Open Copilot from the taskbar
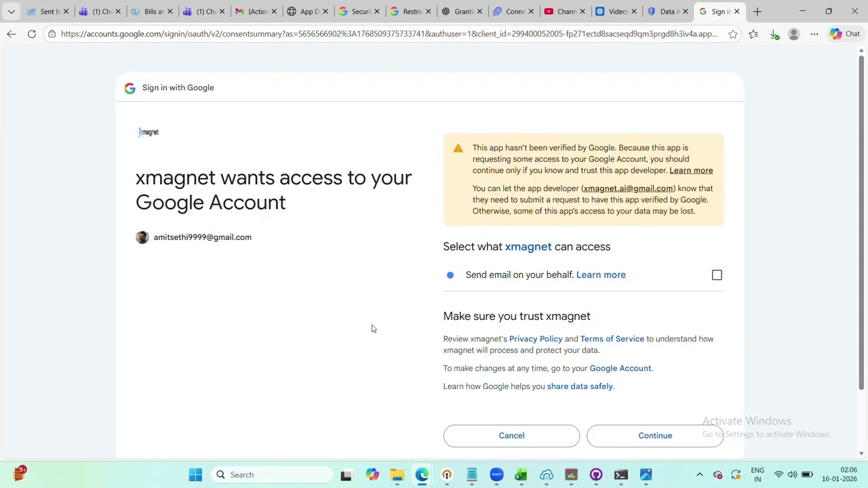 point(372,474)
